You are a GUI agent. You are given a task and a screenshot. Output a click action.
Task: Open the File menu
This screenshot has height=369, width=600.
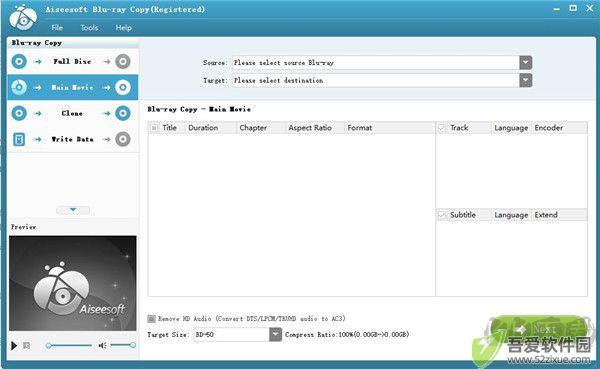coord(57,28)
